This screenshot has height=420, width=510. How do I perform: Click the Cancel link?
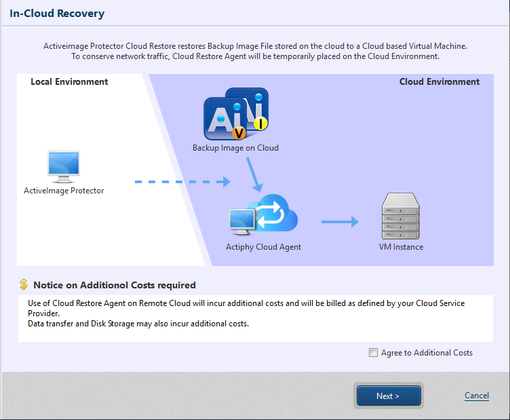[476, 396]
